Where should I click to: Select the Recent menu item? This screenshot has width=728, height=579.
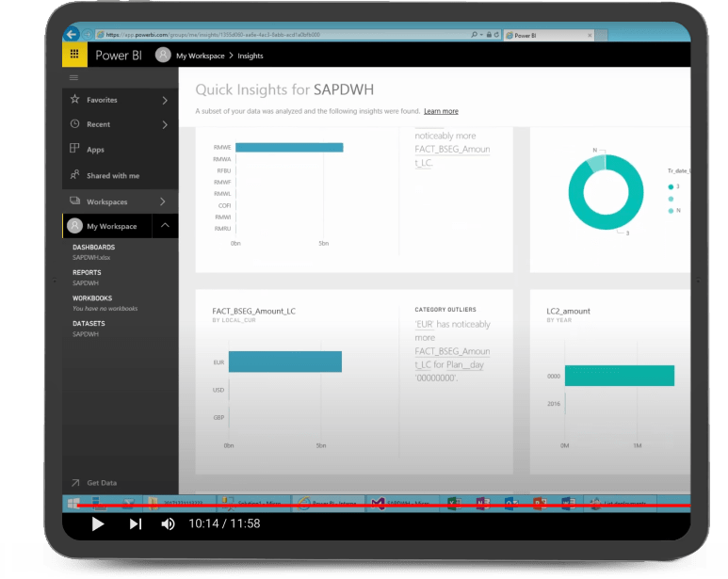point(121,124)
